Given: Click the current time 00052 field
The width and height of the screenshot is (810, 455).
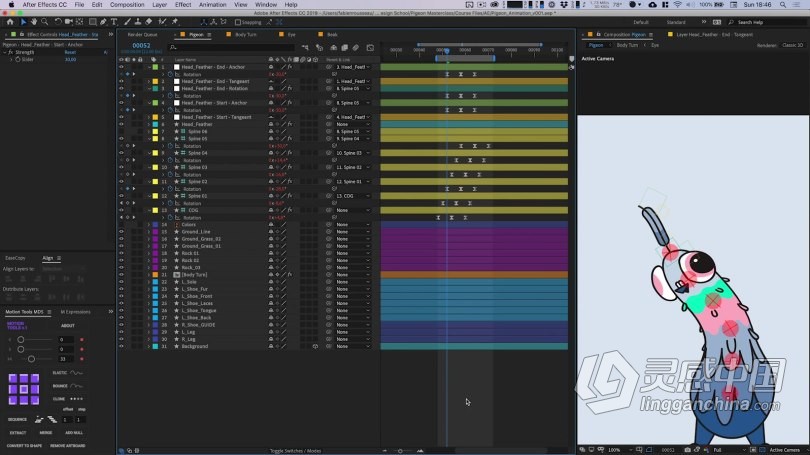Looking at the screenshot, I should click(141, 45).
